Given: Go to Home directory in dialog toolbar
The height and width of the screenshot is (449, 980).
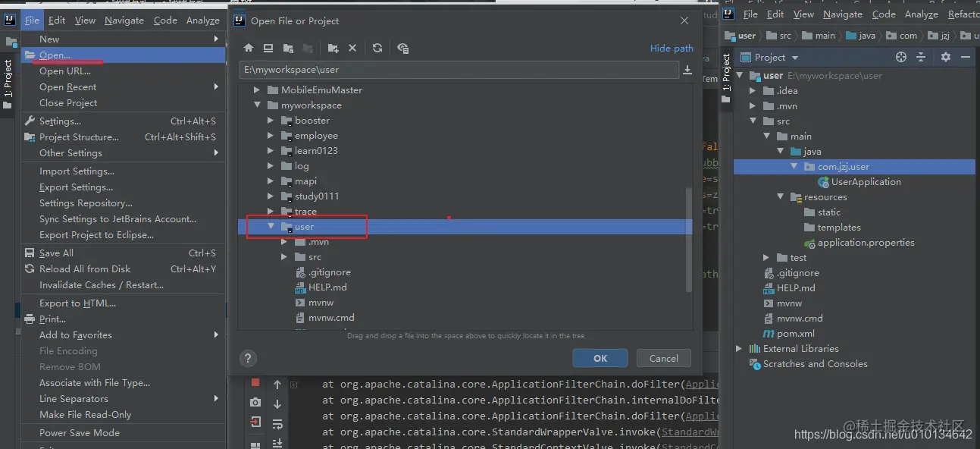Looking at the screenshot, I should 249,48.
